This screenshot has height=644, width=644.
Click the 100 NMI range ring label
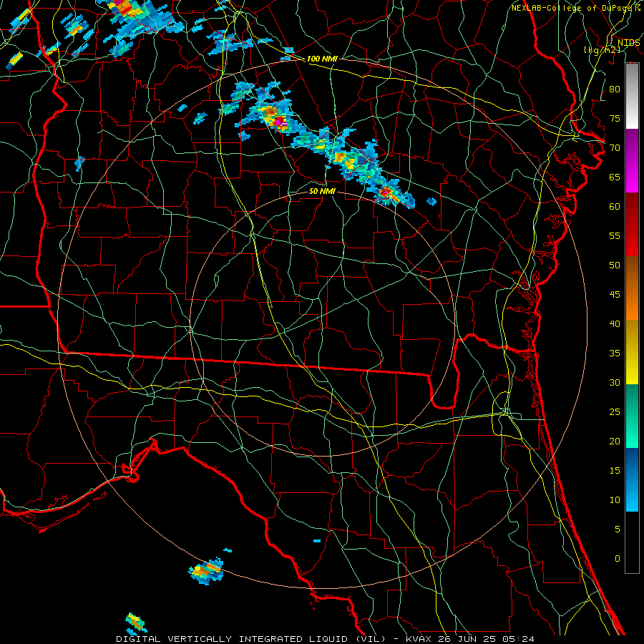point(322,59)
